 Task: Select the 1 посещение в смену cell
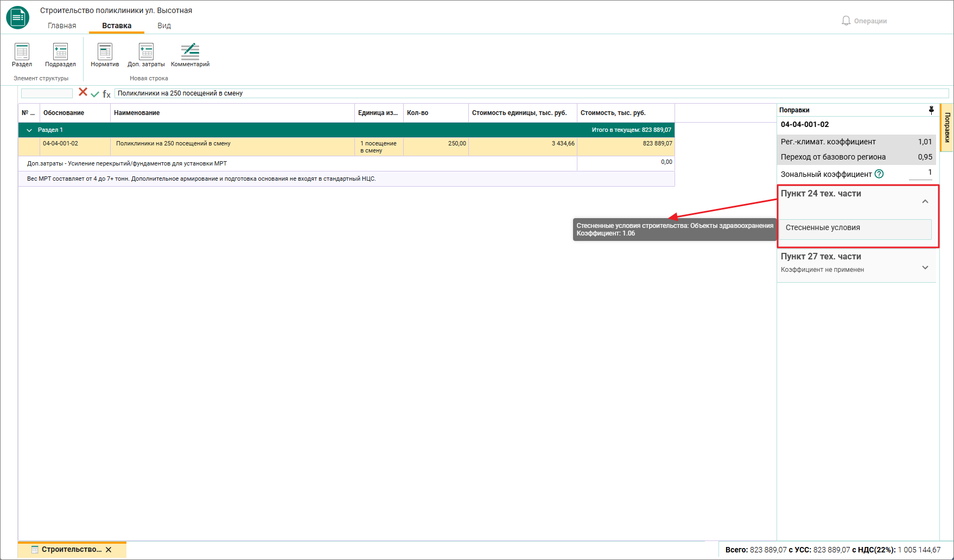379,147
